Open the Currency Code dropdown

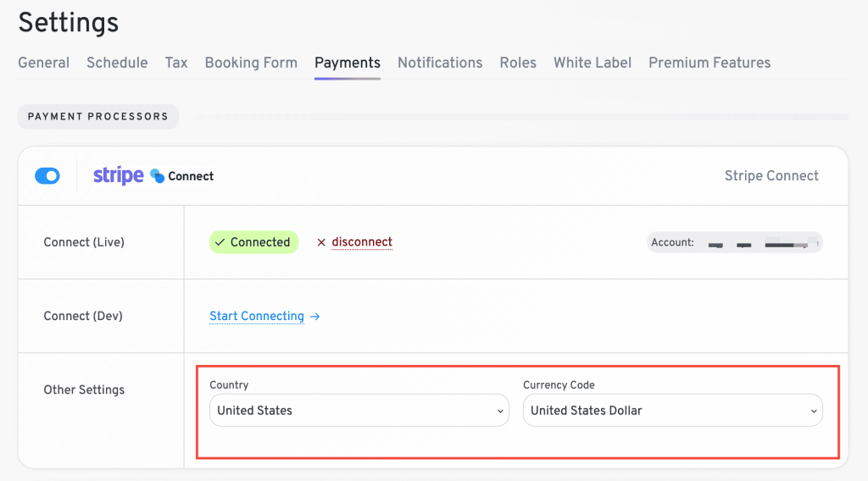coord(672,410)
